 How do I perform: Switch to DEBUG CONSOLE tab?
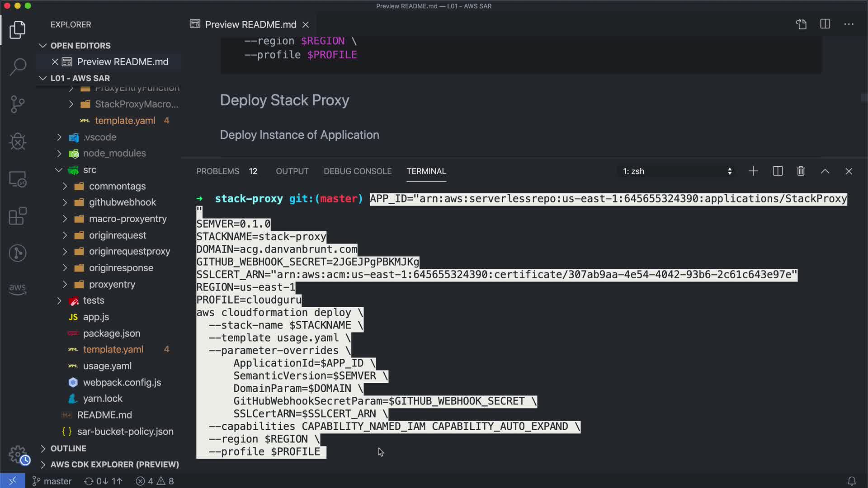tap(357, 171)
